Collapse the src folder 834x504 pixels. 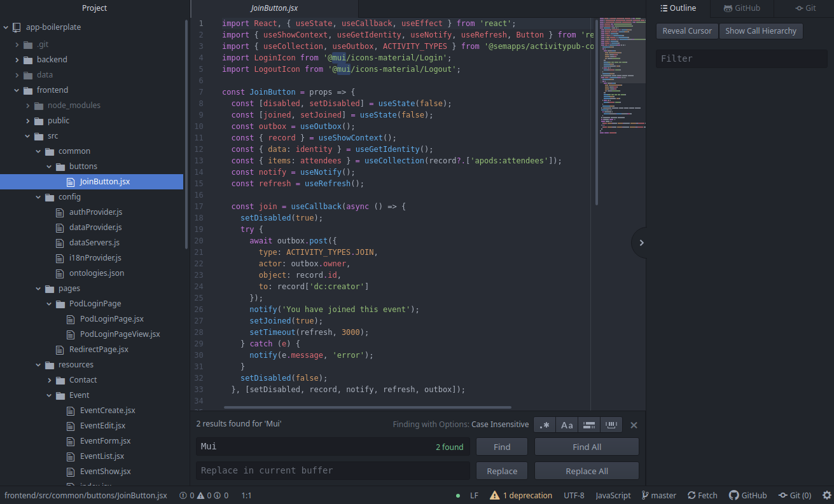[x=28, y=136]
